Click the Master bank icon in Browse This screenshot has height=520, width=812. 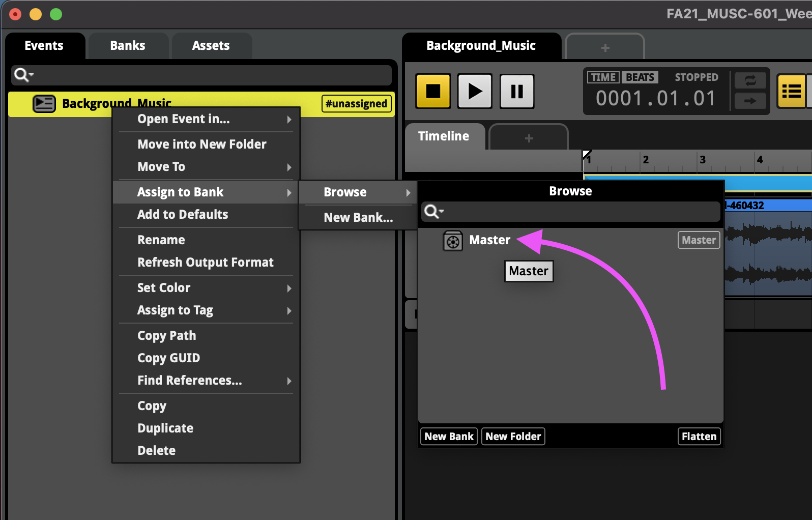pyautogui.click(x=452, y=241)
